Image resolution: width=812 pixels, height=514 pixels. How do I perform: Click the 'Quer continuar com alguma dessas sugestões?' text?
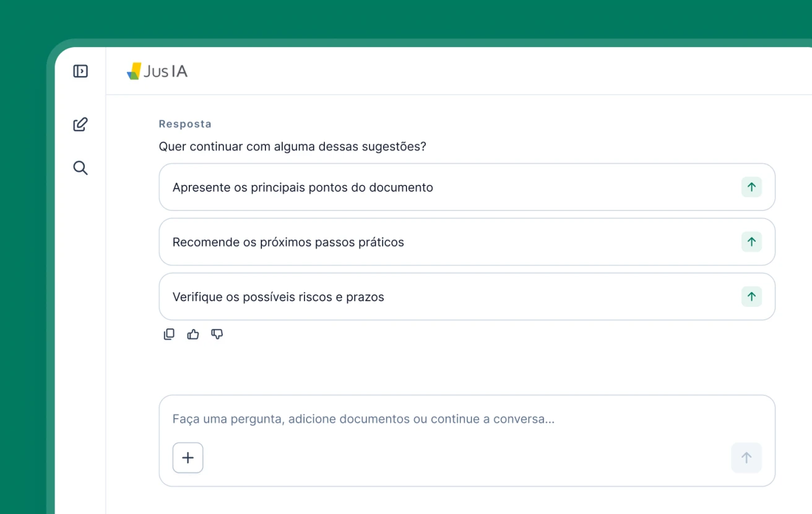[x=292, y=147]
